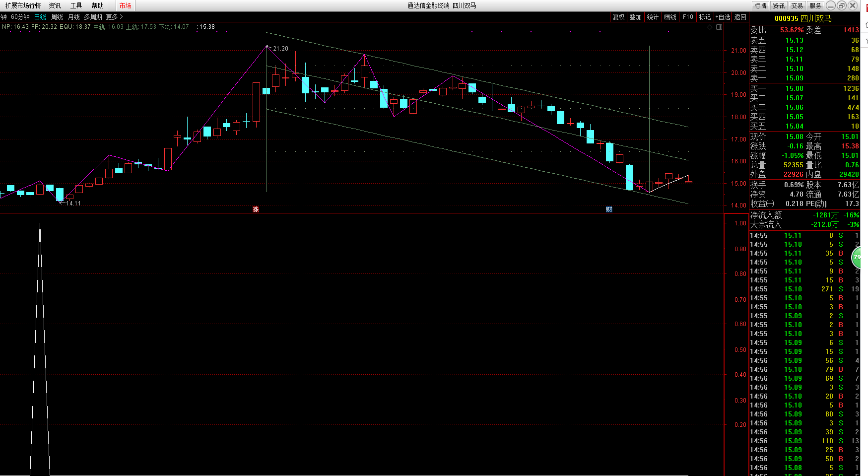868x476 pixels.
Task: Click the 标记 mark button
Action: point(705,17)
